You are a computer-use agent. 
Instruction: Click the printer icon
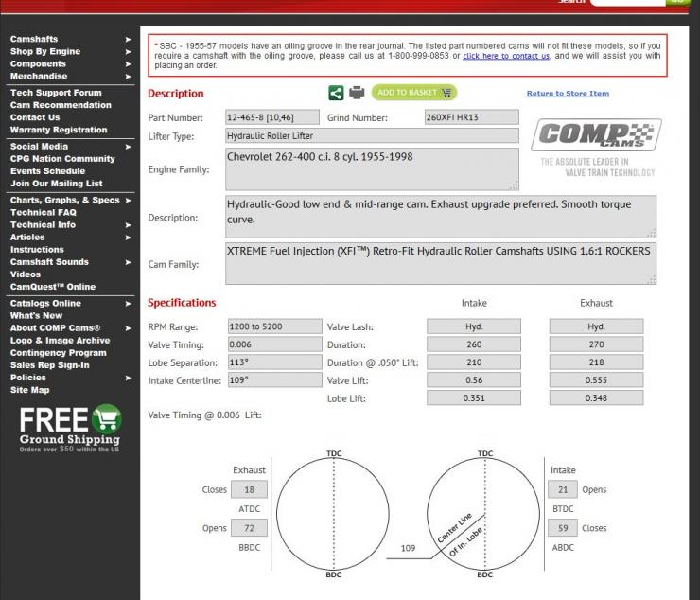click(x=357, y=93)
